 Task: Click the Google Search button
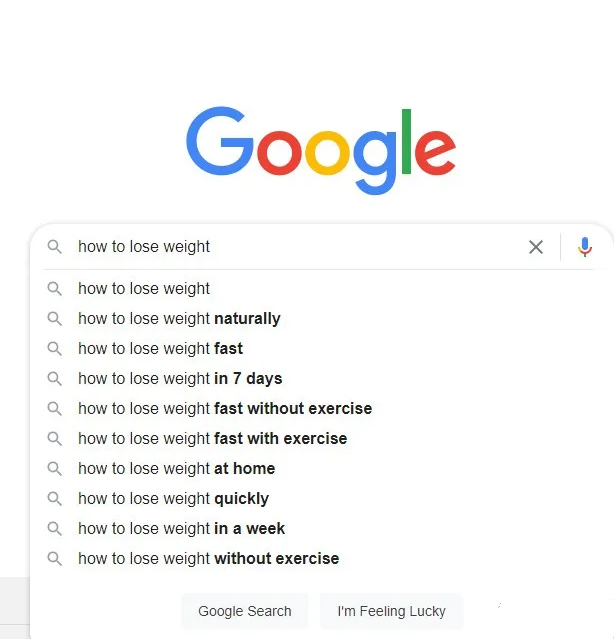point(245,611)
